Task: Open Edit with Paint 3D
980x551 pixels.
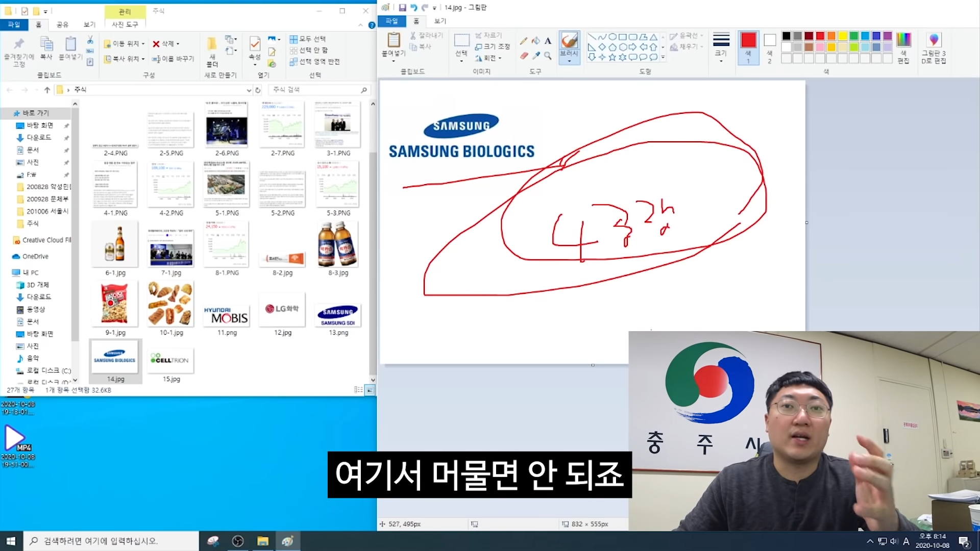Action: 934,48
